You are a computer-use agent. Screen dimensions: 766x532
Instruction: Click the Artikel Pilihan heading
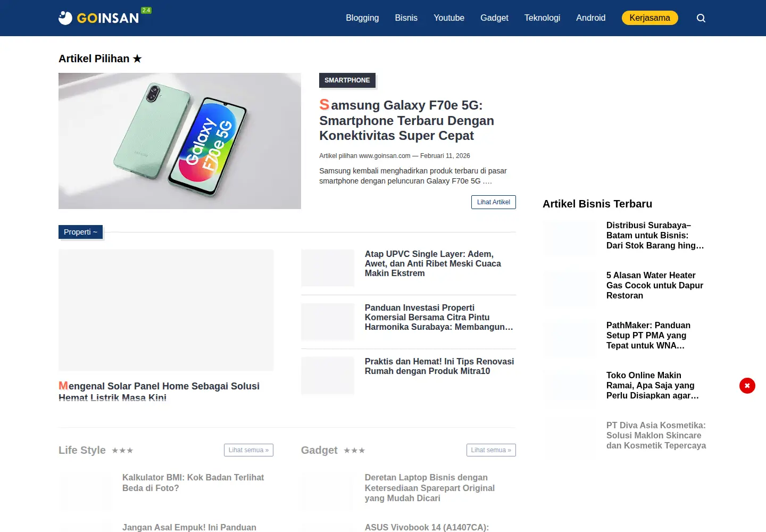[x=100, y=59]
